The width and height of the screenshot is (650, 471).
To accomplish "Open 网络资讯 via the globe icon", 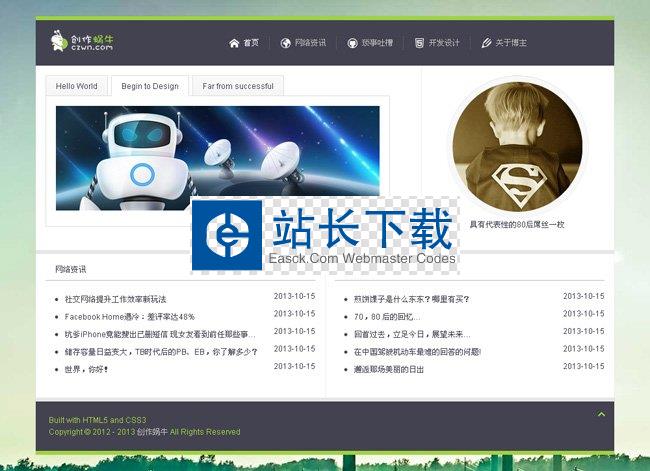I will 285,43.
